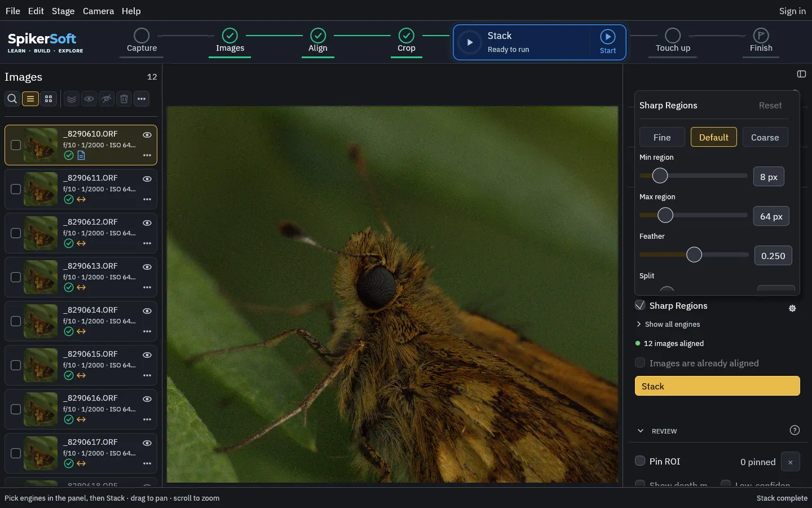Screen dimensions: 812x508
Task: Toggle visibility of _8290611.ORF
Action: [147, 179]
